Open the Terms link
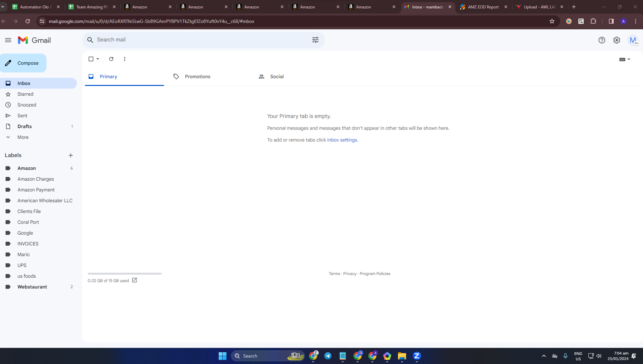Viewport: 643px width, 364px height. tap(334, 274)
